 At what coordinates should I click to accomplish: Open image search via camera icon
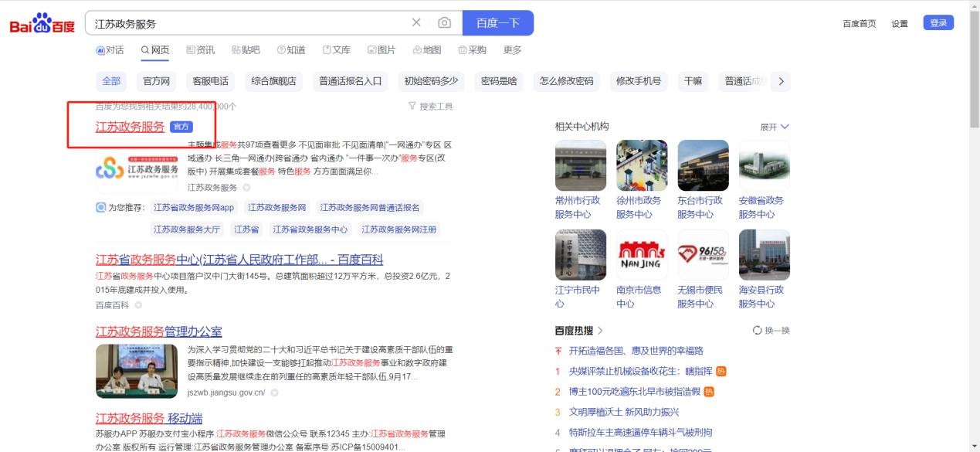pyautogui.click(x=444, y=23)
